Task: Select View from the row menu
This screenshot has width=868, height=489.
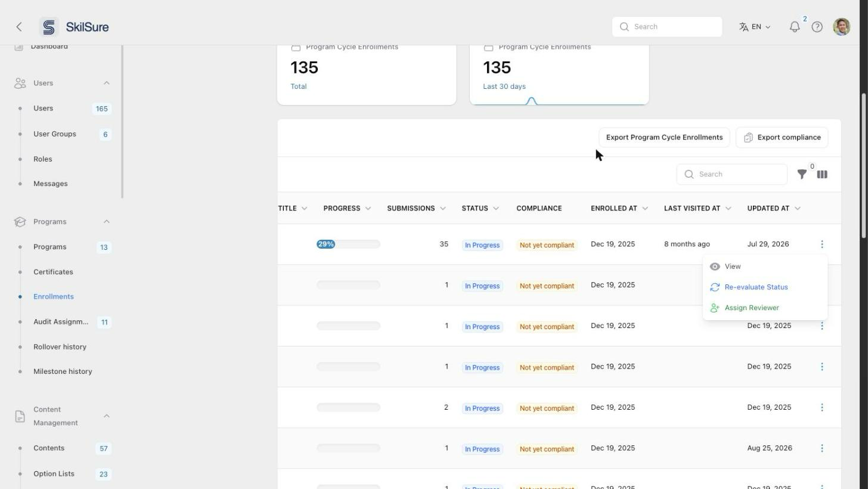Action: click(x=765, y=267)
